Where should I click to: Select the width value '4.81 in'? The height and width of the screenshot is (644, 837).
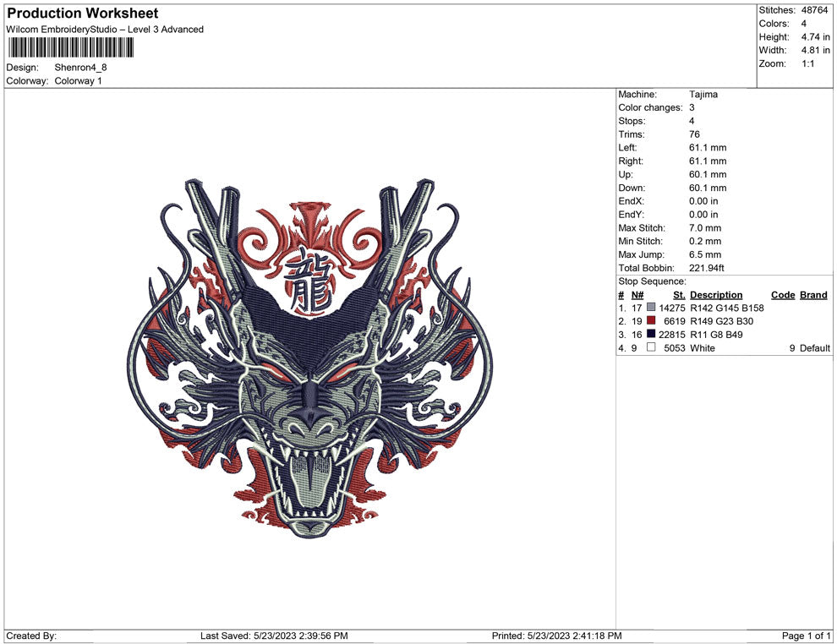(815, 50)
